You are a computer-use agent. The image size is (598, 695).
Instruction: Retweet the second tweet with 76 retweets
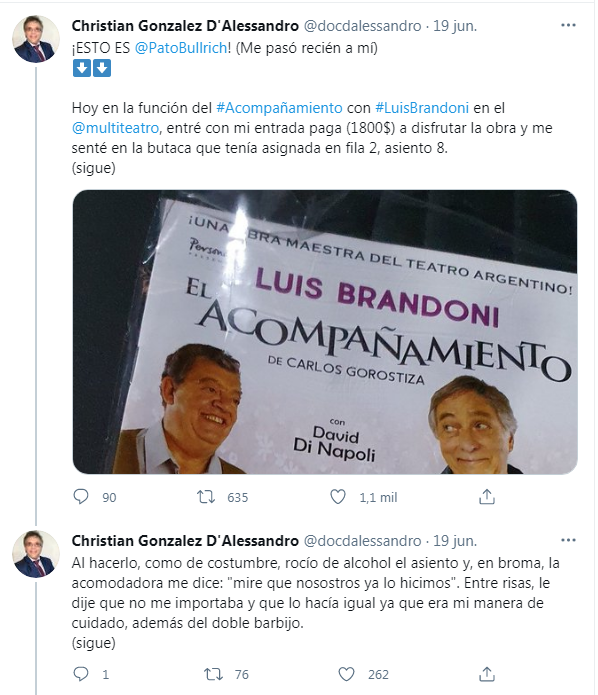(x=213, y=674)
